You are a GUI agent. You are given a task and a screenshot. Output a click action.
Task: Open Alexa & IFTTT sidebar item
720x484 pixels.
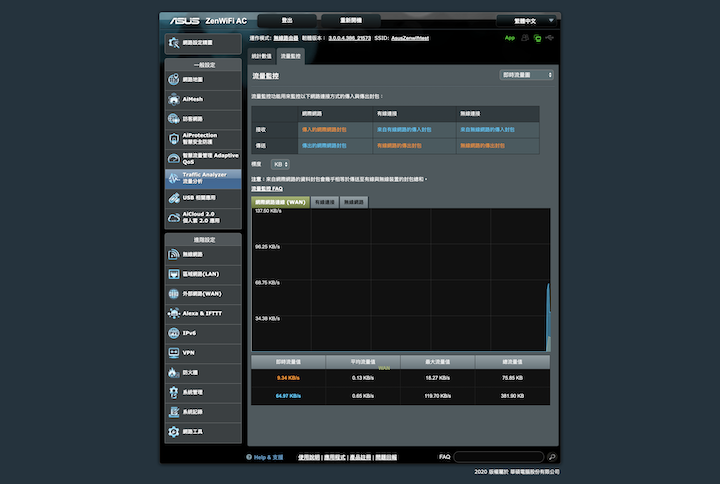point(203,314)
